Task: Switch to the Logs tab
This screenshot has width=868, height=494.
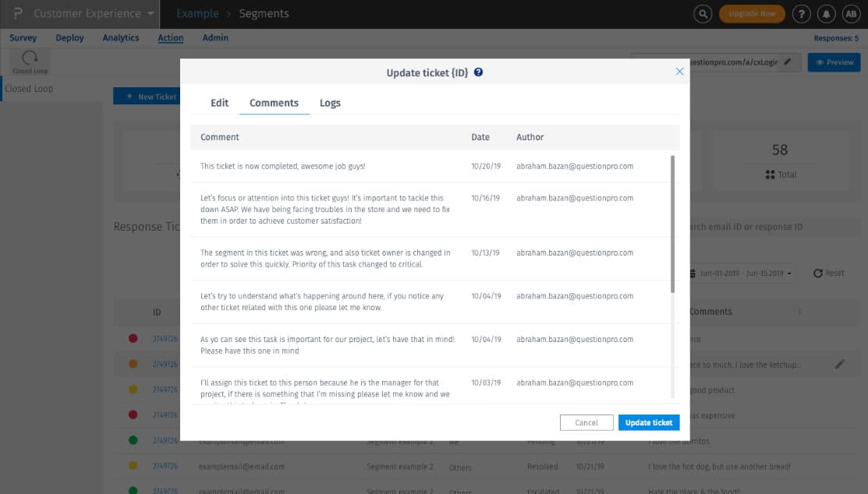Action: [x=330, y=103]
